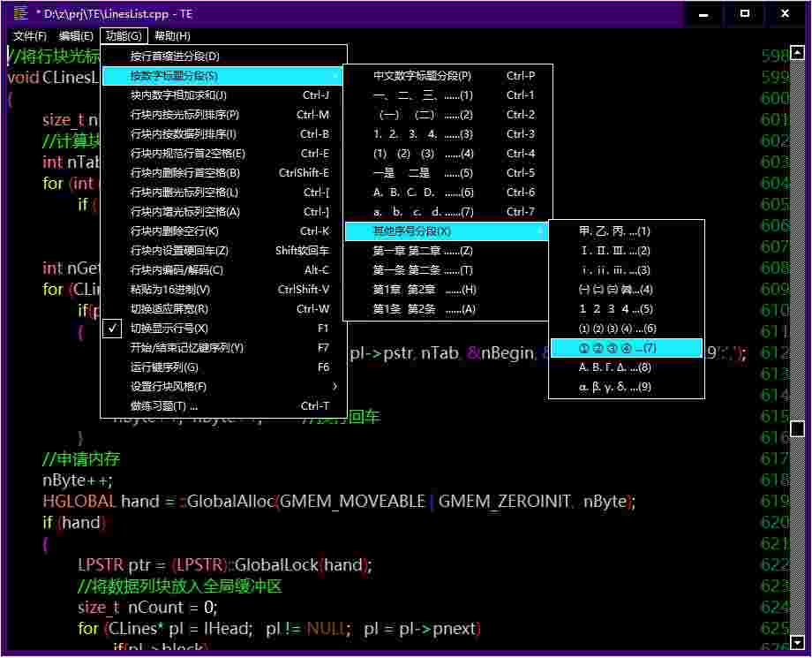Select the Greek α. β. γ. δ. style
Screen dimensions: 812x658
click(x=618, y=386)
